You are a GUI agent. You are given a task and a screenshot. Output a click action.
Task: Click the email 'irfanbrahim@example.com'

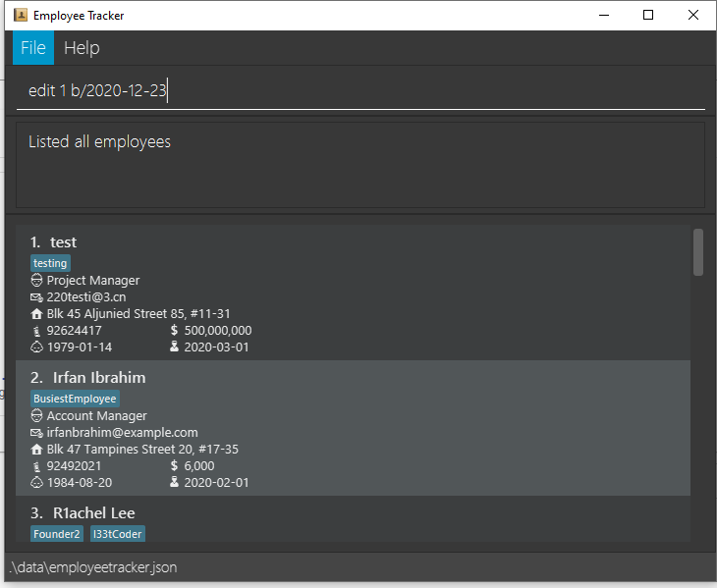coord(123,433)
